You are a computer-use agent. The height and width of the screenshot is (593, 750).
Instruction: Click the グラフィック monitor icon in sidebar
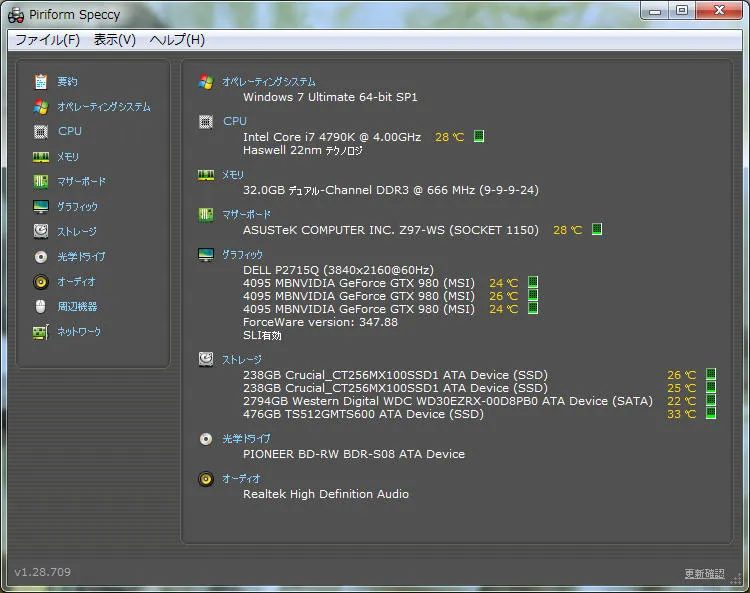41,207
